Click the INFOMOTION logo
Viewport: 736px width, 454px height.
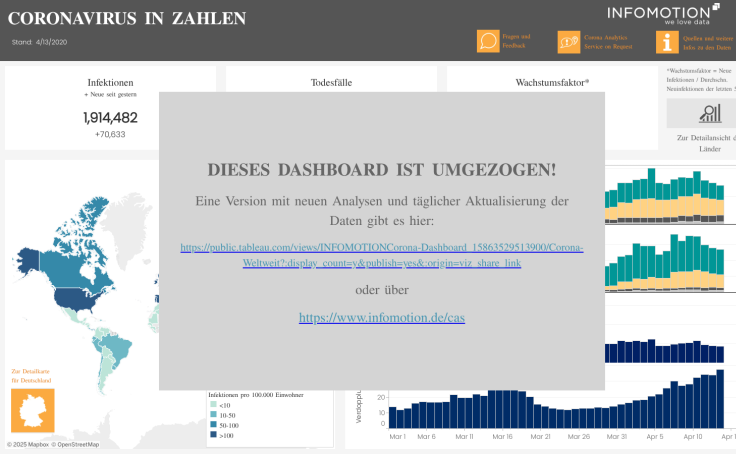(x=663, y=14)
